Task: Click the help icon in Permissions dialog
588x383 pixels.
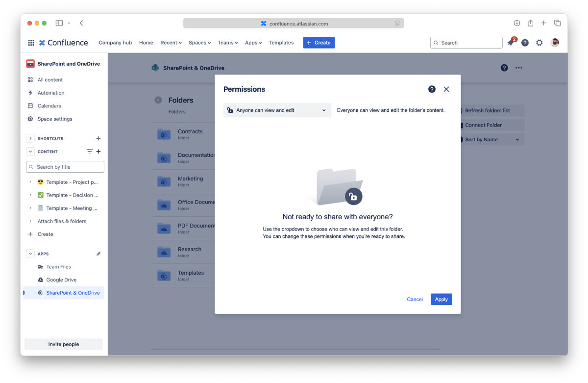Action: (x=432, y=89)
